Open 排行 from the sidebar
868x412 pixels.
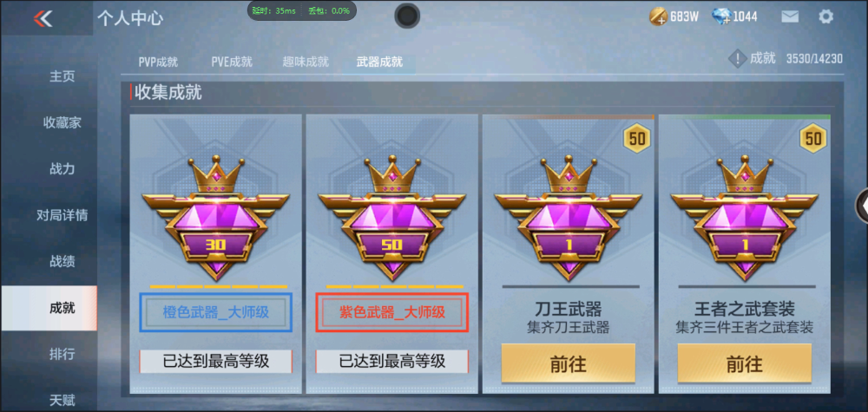(x=62, y=354)
